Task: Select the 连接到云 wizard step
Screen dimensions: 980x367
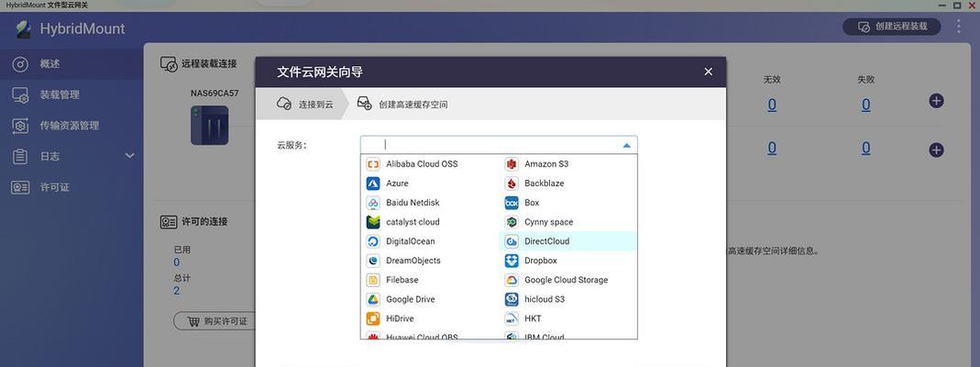Action: click(303, 104)
